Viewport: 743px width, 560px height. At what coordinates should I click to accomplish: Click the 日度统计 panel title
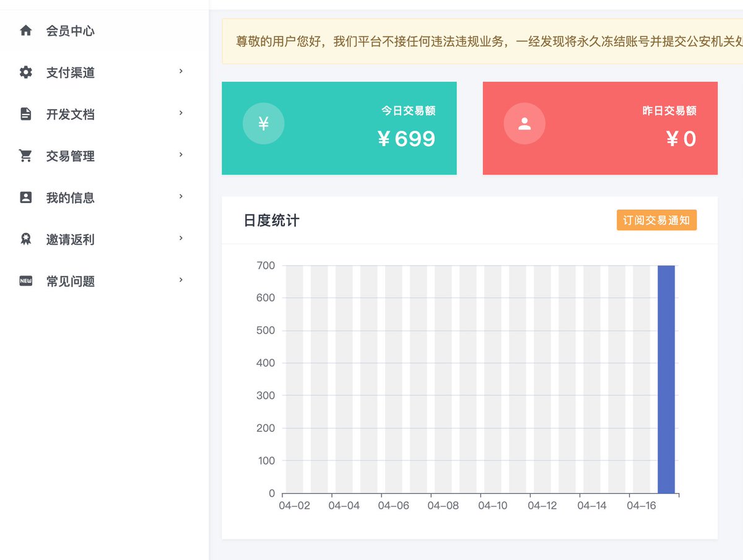coord(271,220)
